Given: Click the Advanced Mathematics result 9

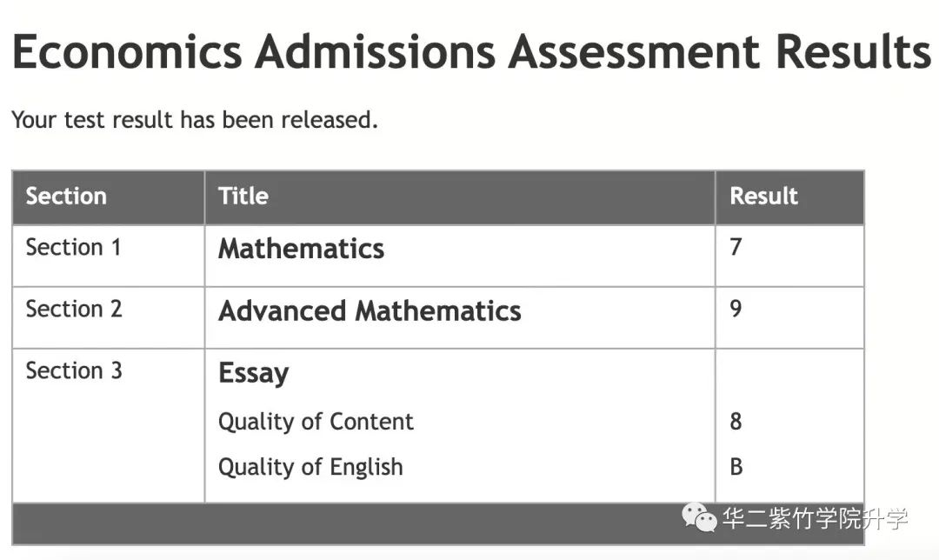Looking at the screenshot, I should 736,309.
